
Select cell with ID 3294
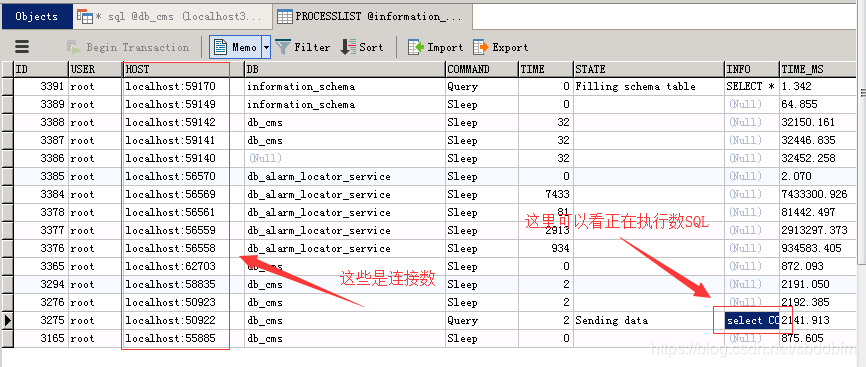tap(41, 284)
